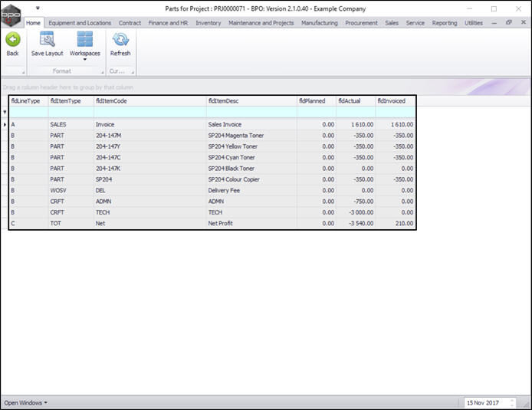Click the Save Layout icon
Screen dimensions: 532x410
point(48,39)
